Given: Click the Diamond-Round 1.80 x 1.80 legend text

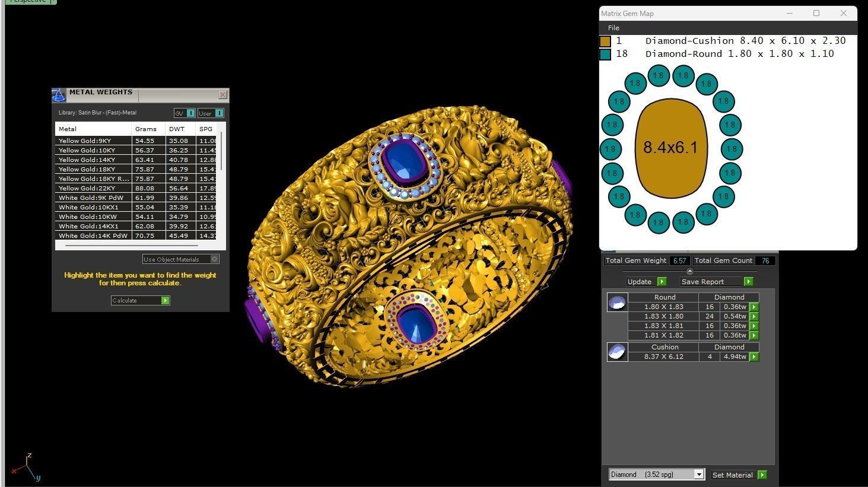Looking at the screenshot, I should [740, 54].
